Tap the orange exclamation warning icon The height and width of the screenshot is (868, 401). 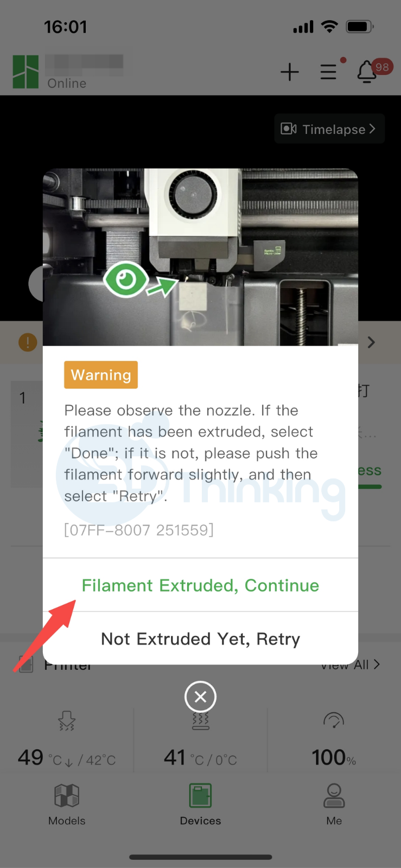pos(28,342)
